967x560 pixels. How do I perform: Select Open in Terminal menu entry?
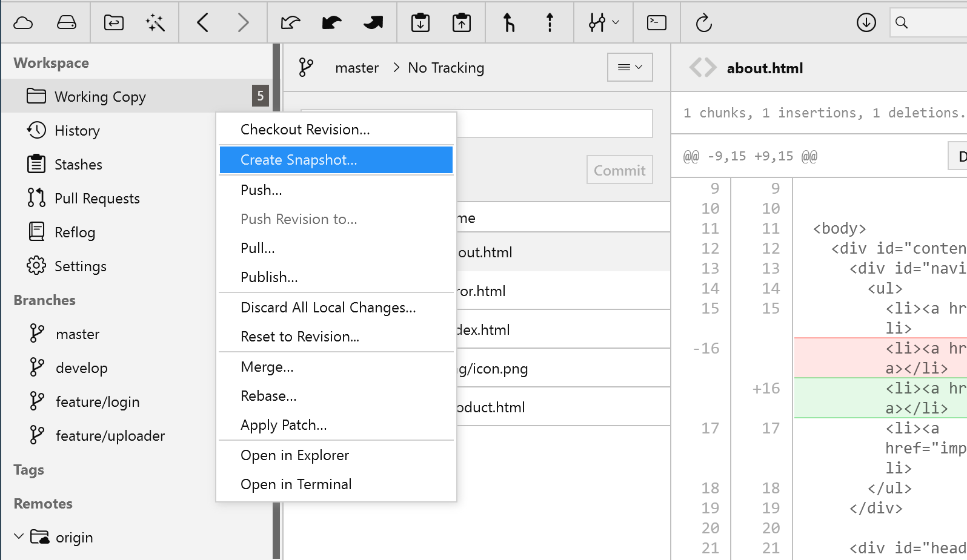pyautogui.click(x=296, y=484)
